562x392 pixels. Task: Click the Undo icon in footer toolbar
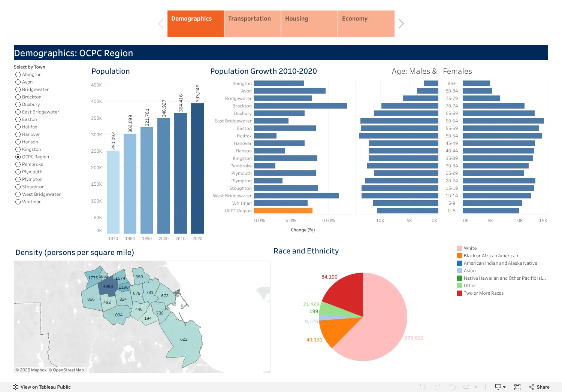423,387
